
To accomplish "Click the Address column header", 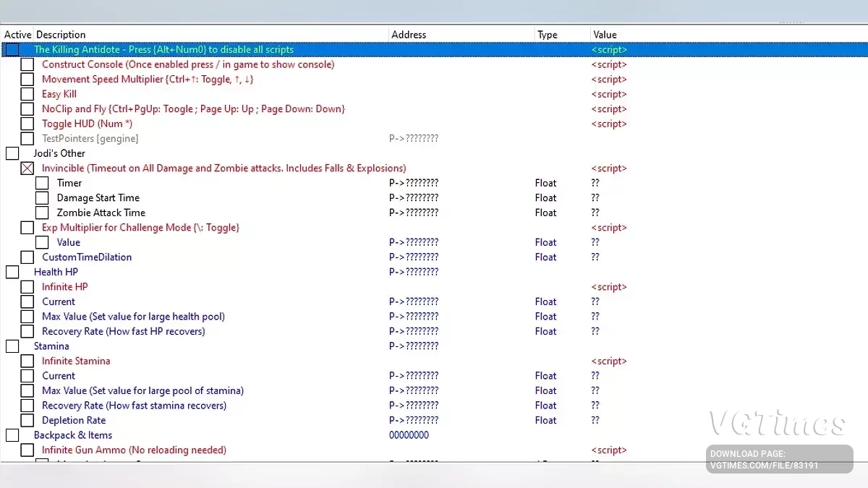I will (x=409, y=35).
